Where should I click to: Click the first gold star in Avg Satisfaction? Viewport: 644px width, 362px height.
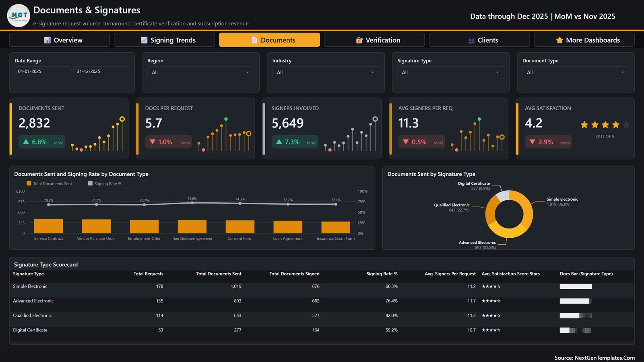point(584,125)
